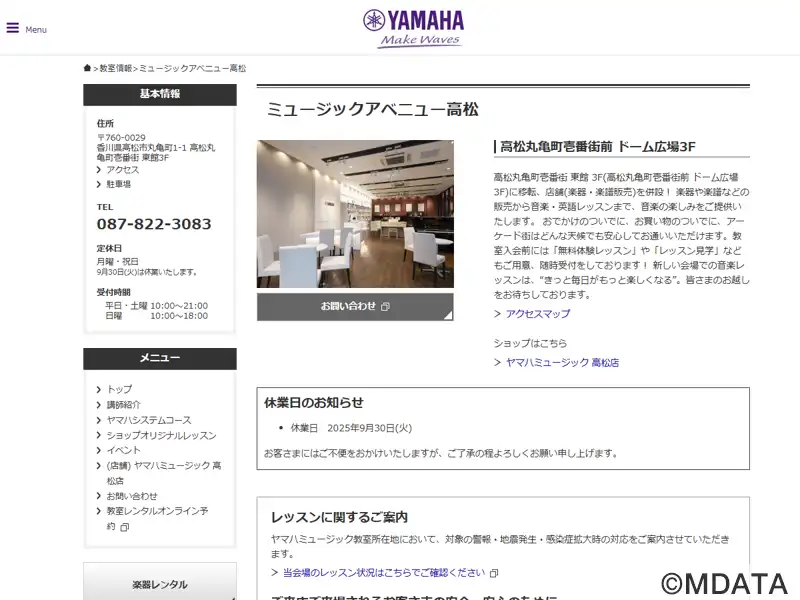
Task: Click heading 高松丸亀町壱番街前 ドーム広場3F
Action: click(597, 147)
